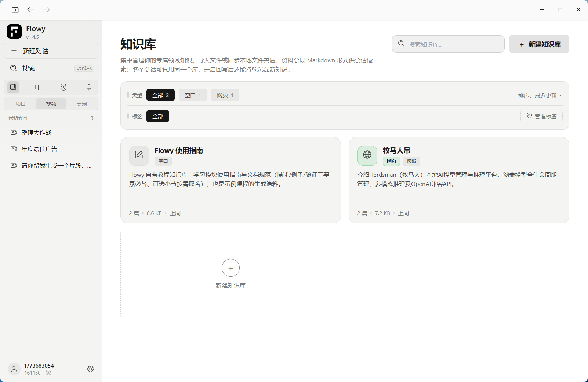Screen dimensions: 588x382
Task: Open the Flowy 使用指南 card title
Action: point(179,150)
